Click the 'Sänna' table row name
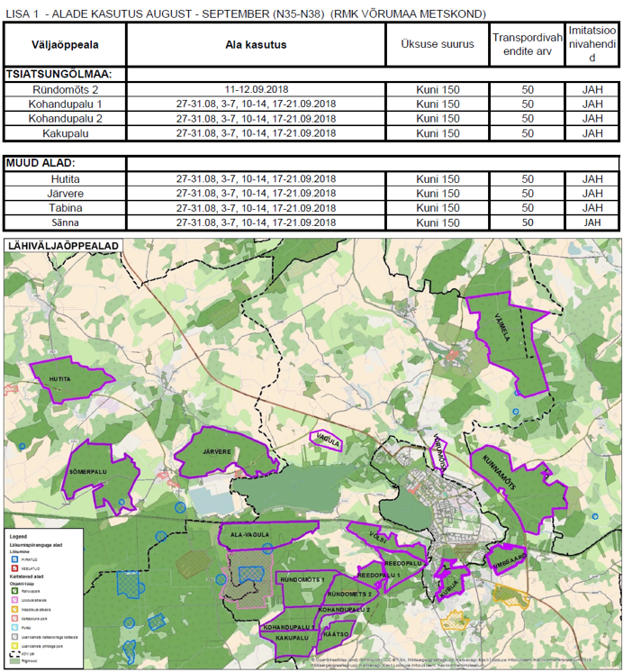The height and width of the screenshot is (672, 623). coord(65,222)
